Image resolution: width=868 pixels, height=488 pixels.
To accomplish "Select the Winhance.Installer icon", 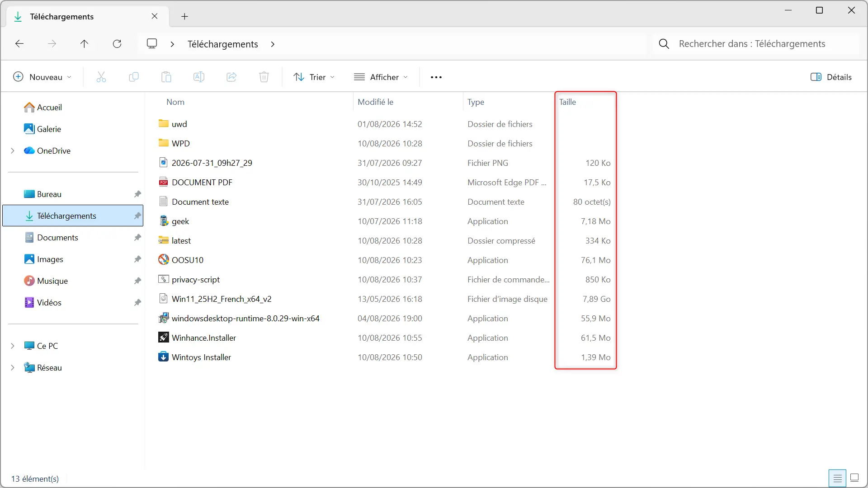I will [164, 338].
